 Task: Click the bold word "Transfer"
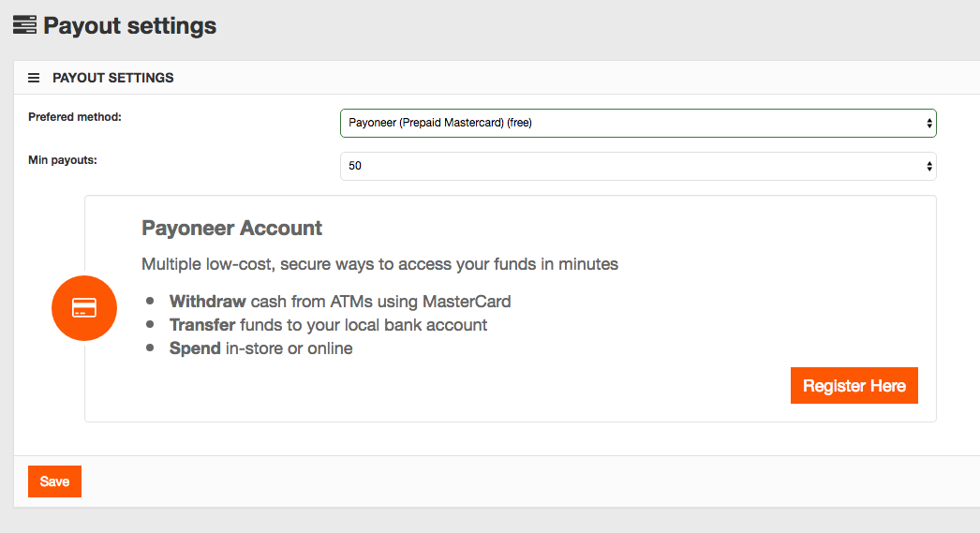click(x=202, y=325)
